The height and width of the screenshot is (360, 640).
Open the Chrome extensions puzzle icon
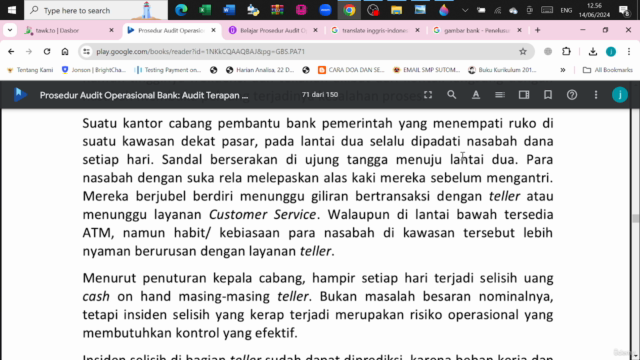[x=566, y=51]
